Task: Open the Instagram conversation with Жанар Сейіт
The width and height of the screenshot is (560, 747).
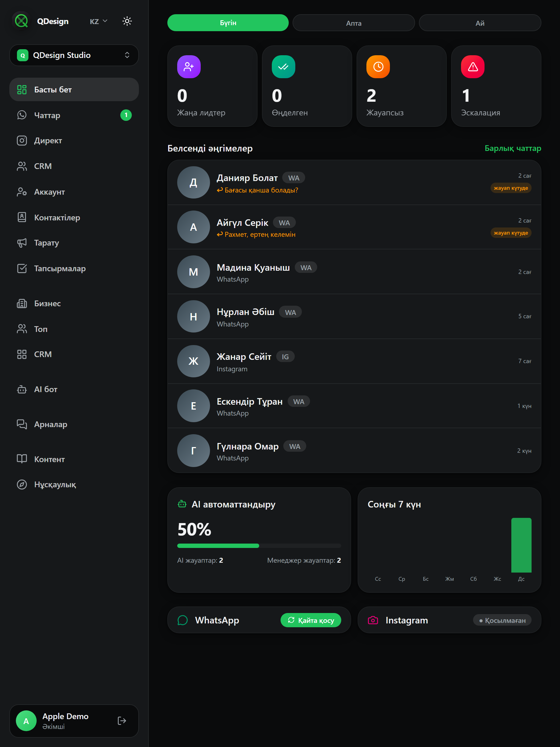Action: (354, 361)
